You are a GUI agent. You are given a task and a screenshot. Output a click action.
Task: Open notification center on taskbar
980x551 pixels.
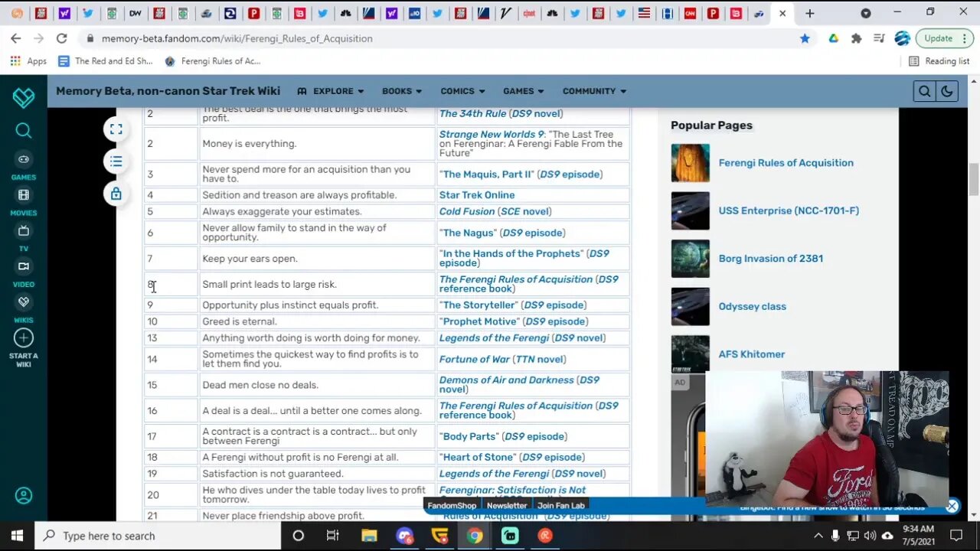(956, 536)
